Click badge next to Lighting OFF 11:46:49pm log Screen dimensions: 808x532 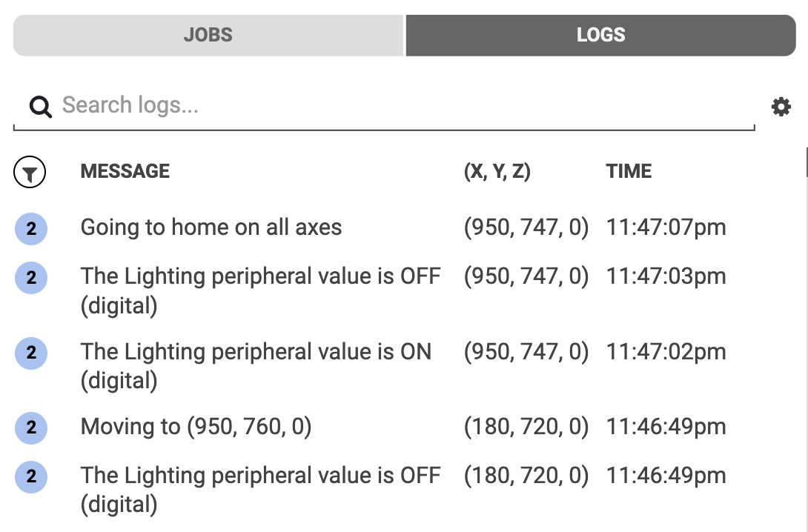coord(31,476)
